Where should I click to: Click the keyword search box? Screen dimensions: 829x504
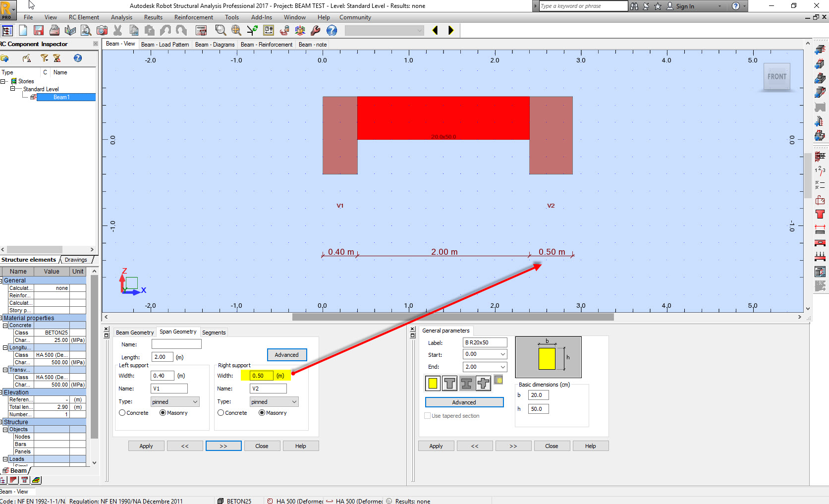pyautogui.click(x=584, y=6)
